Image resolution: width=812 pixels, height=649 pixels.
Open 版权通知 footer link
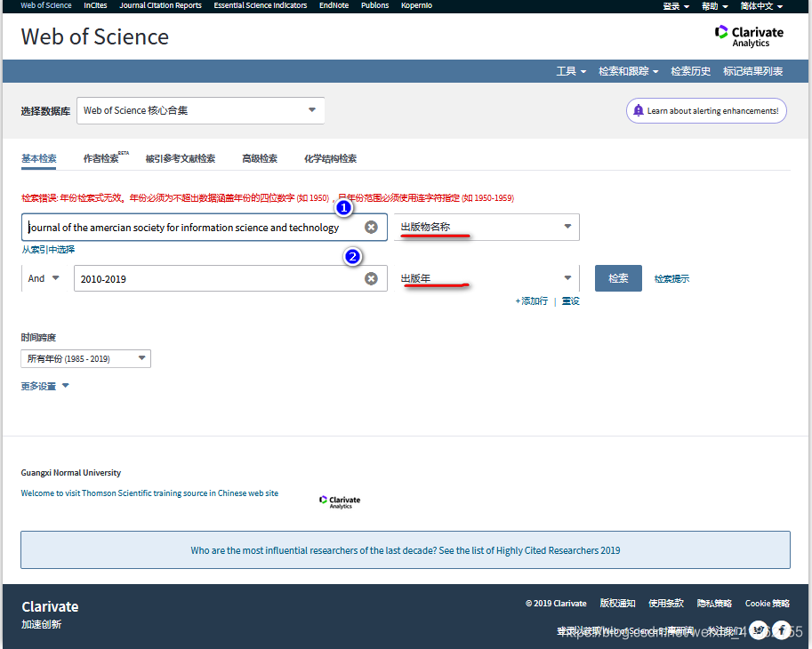(x=618, y=604)
